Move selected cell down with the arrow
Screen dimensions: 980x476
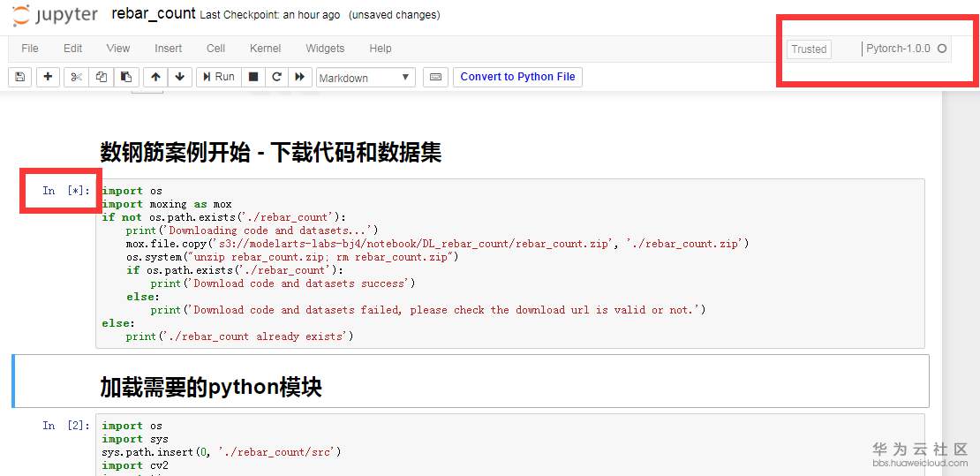pos(180,77)
